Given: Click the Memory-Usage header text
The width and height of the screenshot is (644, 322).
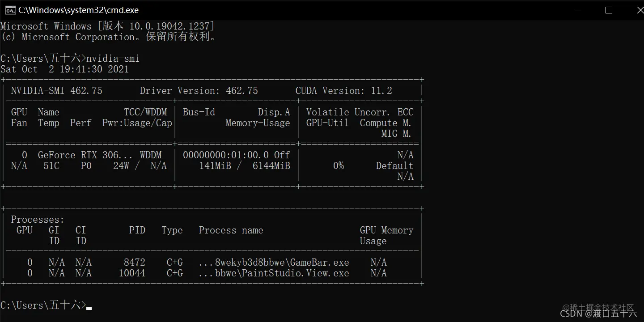Looking at the screenshot, I should (x=258, y=123).
